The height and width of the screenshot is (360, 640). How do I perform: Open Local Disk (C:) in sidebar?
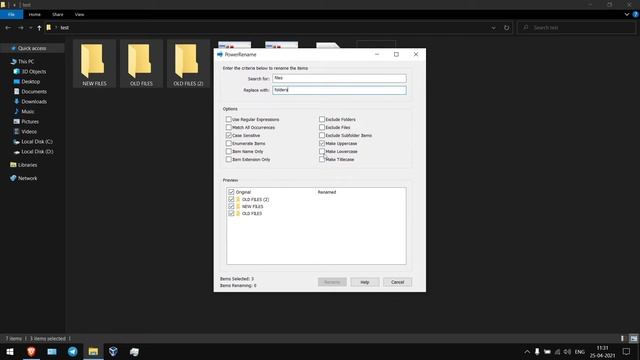click(37, 142)
